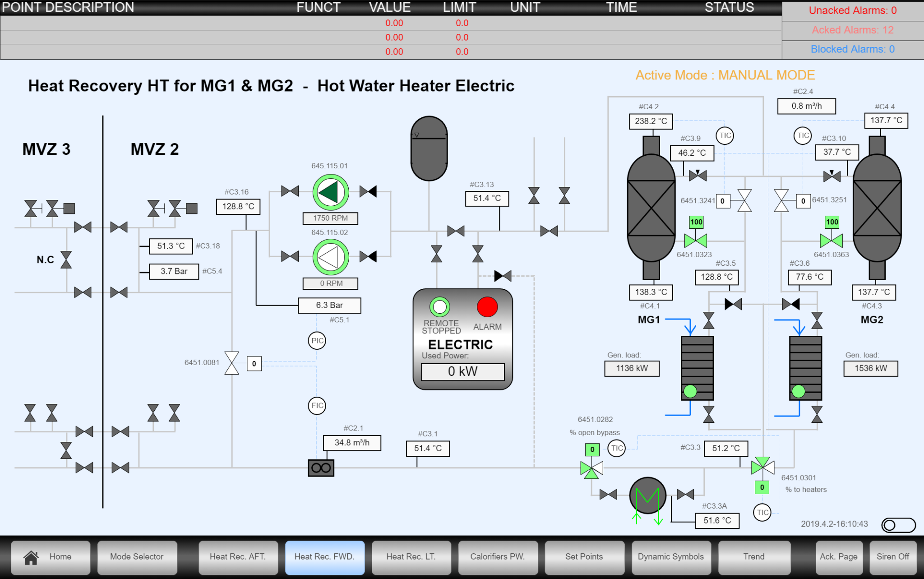The image size is (924, 579).
Task: Click the Used Power 0 kW display field
Action: click(x=462, y=371)
